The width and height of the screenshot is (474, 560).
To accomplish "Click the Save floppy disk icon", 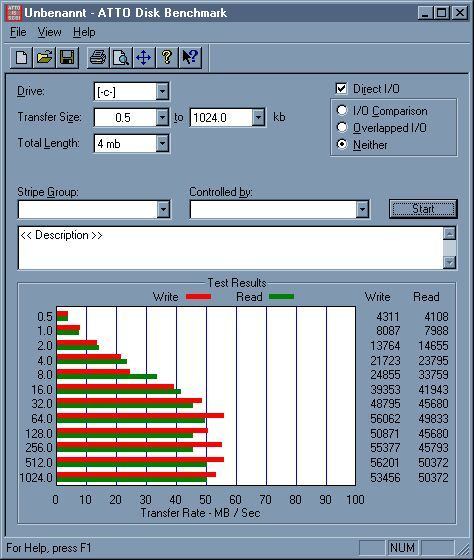I will tap(67, 57).
